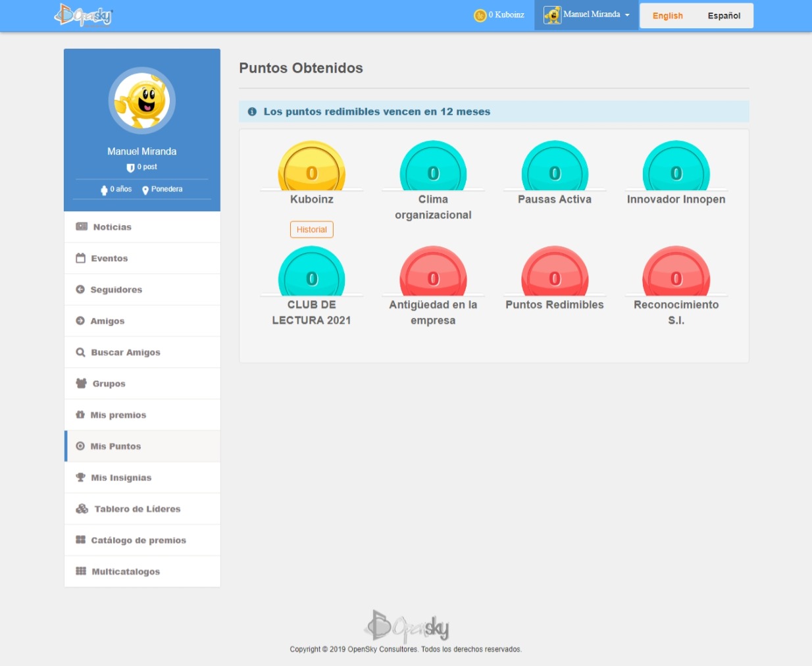The image size is (812, 666).
Task: Open the Seguidores menu item
Action: tap(142, 290)
